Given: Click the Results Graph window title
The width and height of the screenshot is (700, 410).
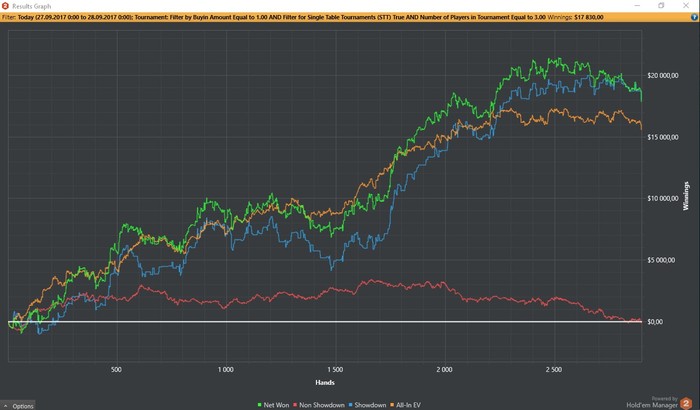Looking at the screenshot, I should pyautogui.click(x=31, y=6).
